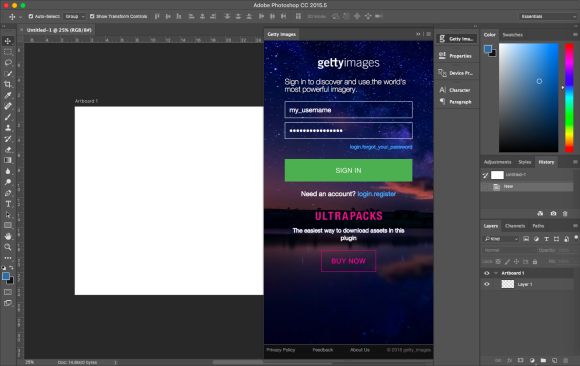The image size is (580, 366).
Task: Toggle the Auto-Select checkbox
Action: coord(31,16)
